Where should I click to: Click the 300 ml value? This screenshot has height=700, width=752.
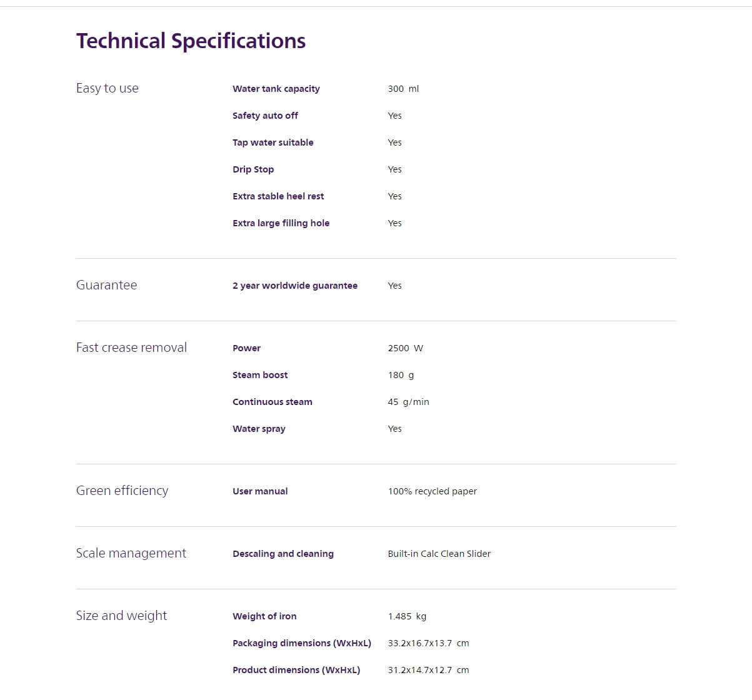coord(403,89)
